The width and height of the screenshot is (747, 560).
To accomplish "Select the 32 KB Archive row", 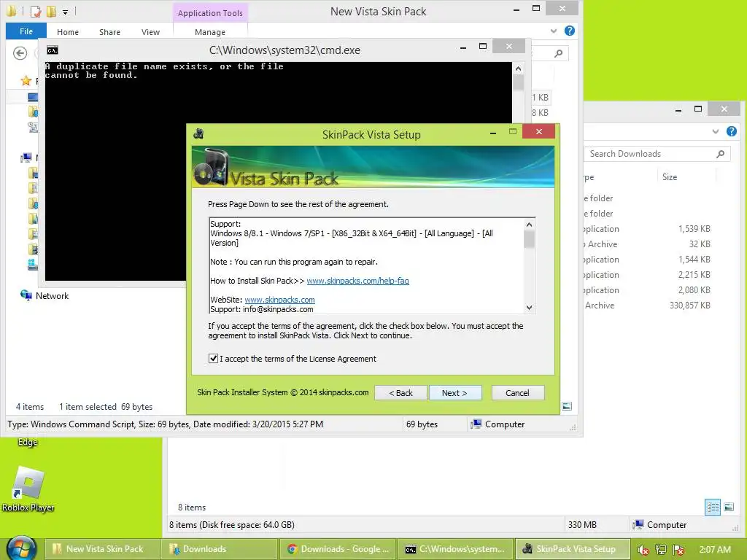I will coord(648,244).
